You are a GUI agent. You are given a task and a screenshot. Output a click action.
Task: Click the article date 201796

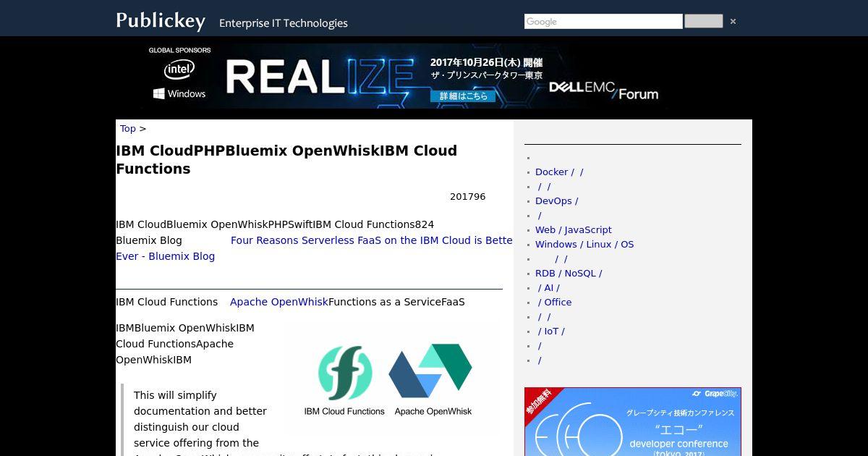coord(468,197)
